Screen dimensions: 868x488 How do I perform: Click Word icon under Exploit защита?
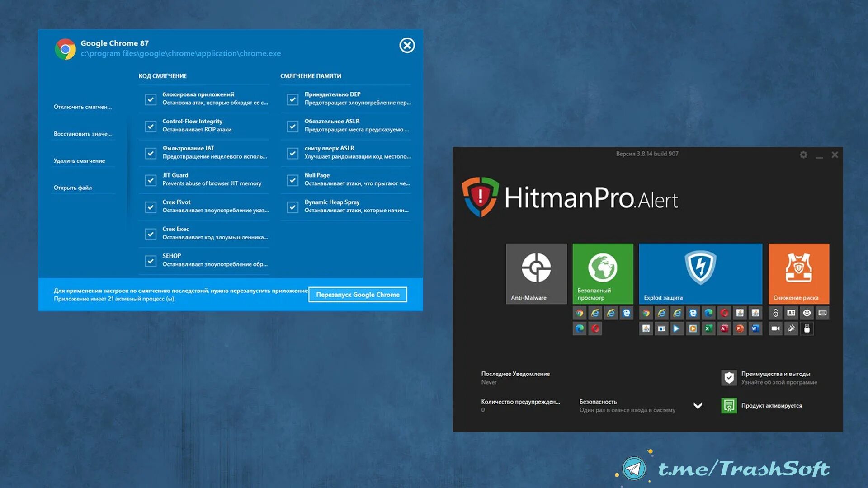tap(755, 328)
